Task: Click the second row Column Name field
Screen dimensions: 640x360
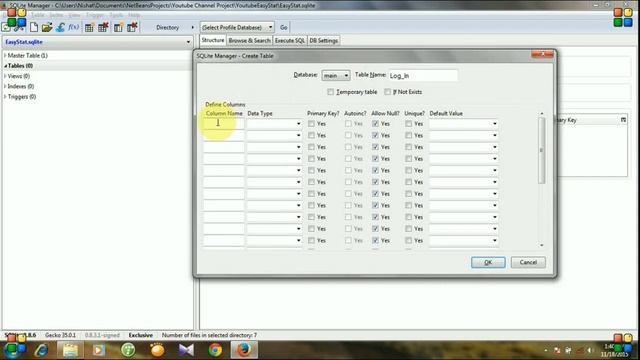Action: coord(224,135)
